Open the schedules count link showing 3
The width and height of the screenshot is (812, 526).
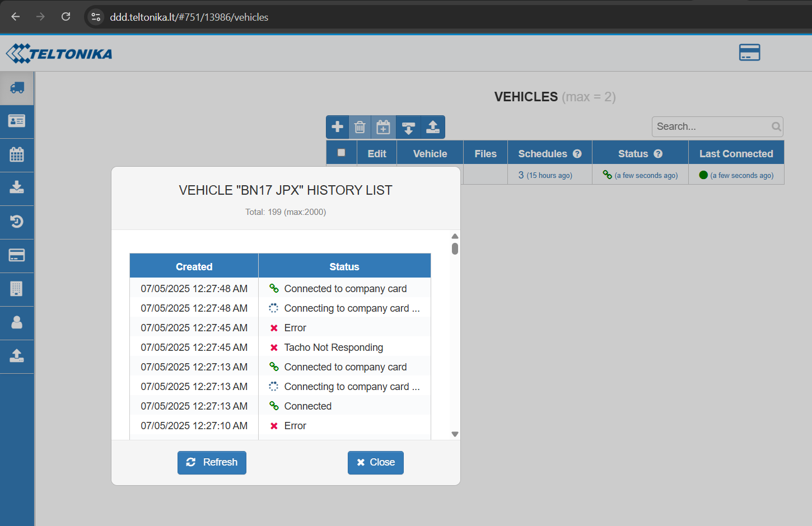(521, 175)
